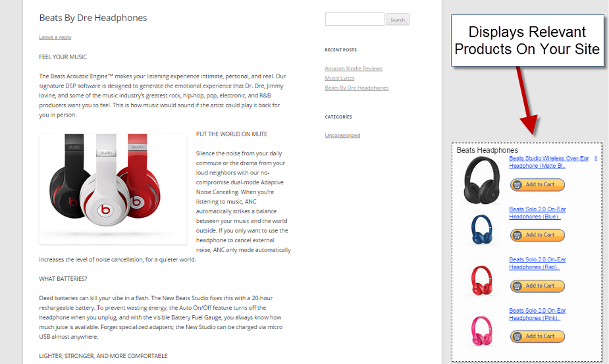Click the Leave a reply link
Viewport: 609px width, 364px height.
coord(55,38)
